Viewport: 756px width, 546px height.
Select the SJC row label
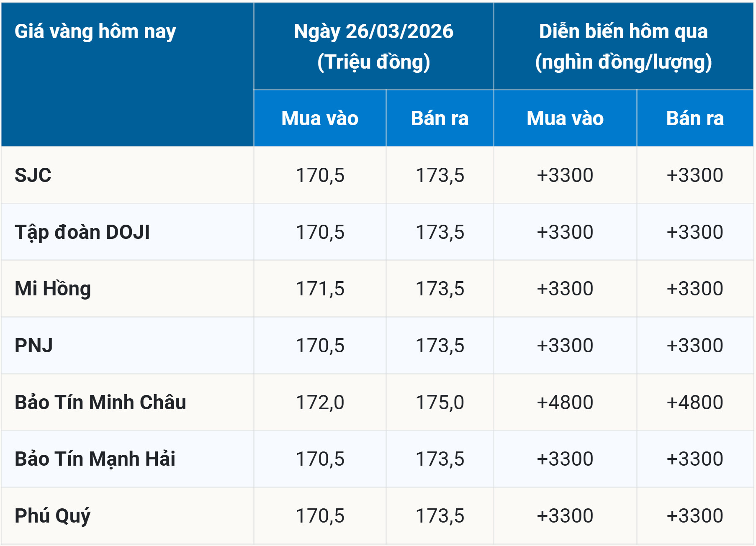pos(33,175)
